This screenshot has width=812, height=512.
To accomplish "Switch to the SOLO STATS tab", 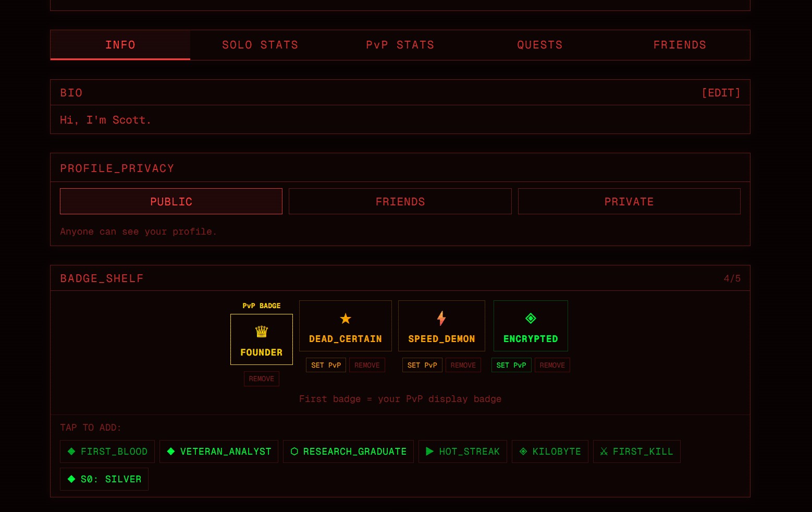I will pos(260,45).
